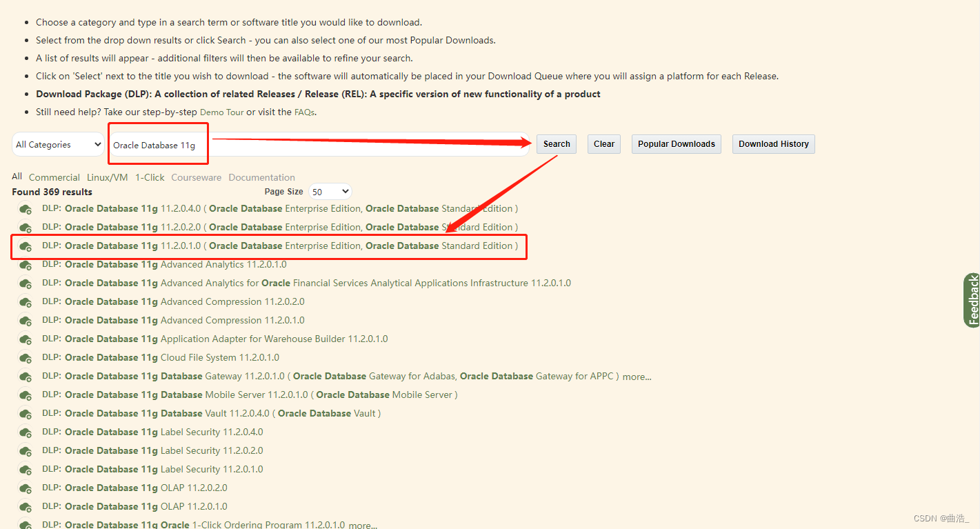Select Advanced Compression 11.2.0.1.0 package

[173, 320]
